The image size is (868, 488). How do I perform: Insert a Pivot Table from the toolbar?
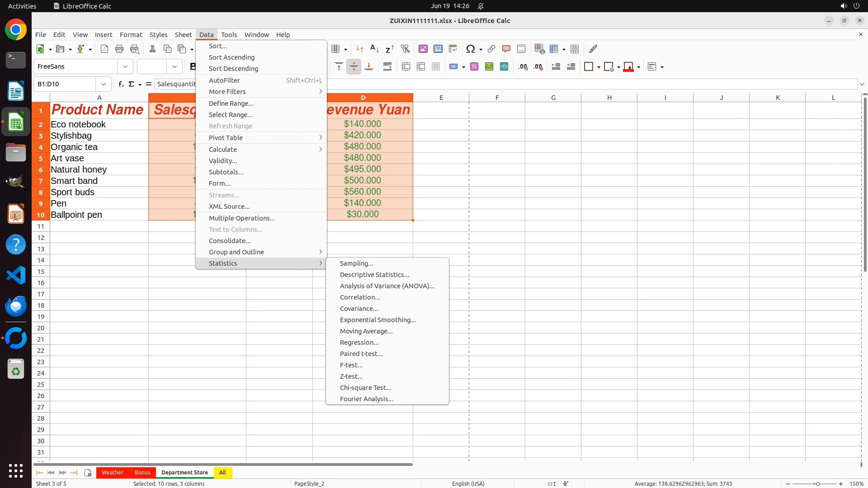(453, 49)
